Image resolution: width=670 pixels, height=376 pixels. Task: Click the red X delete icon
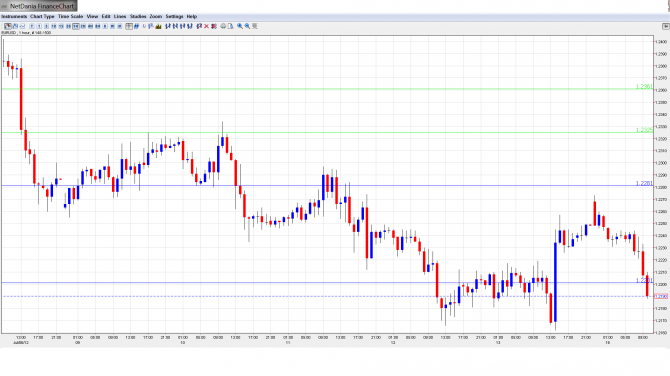pyautogui.click(x=206, y=26)
